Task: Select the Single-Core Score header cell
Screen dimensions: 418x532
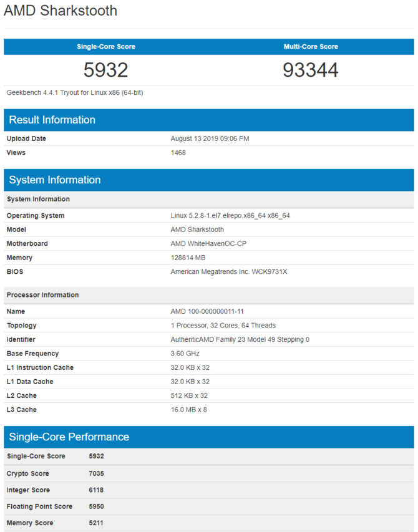Action: pyautogui.click(x=106, y=47)
